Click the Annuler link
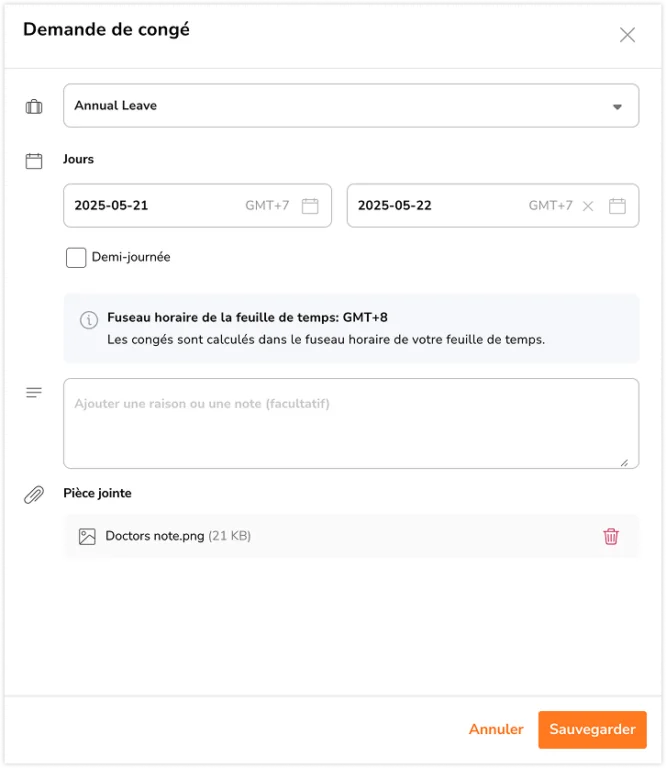The height and width of the screenshot is (768, 666). (496, 729)
